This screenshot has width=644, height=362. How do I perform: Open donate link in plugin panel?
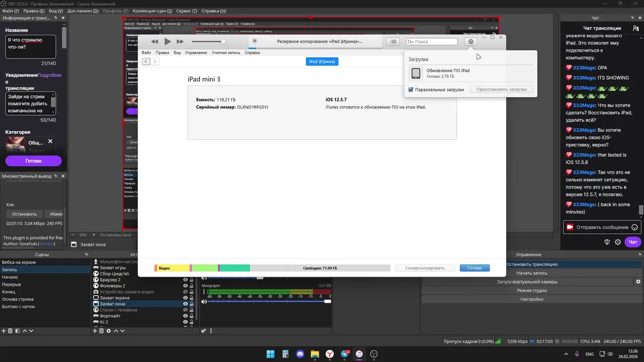click(47, 244)
